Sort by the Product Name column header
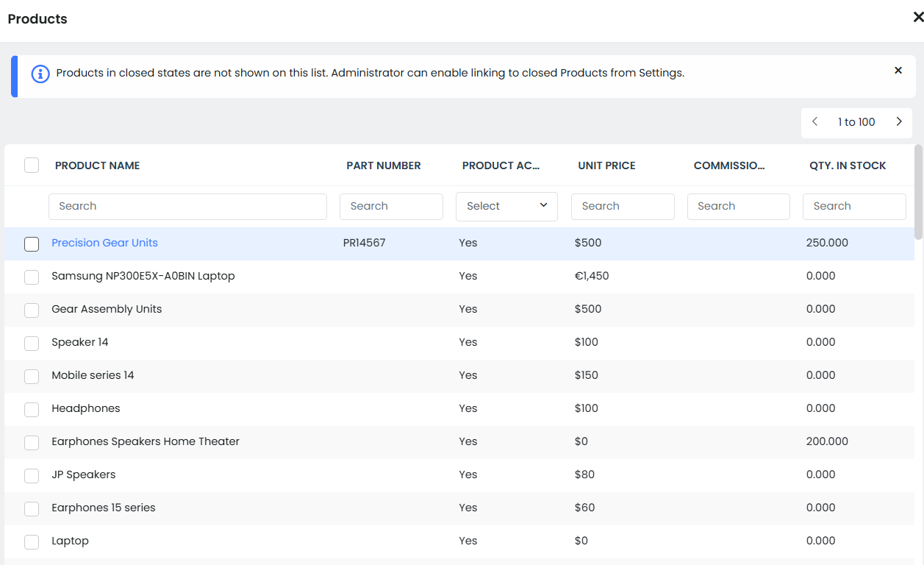This screenshot has height=565, width=924. [x=97, y=166]
